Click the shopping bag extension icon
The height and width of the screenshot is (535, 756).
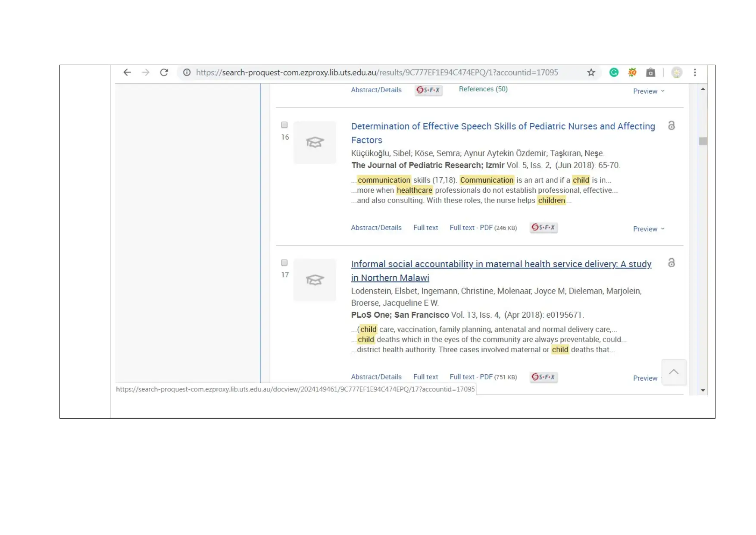pyautogui.click(x=651, y=72)
